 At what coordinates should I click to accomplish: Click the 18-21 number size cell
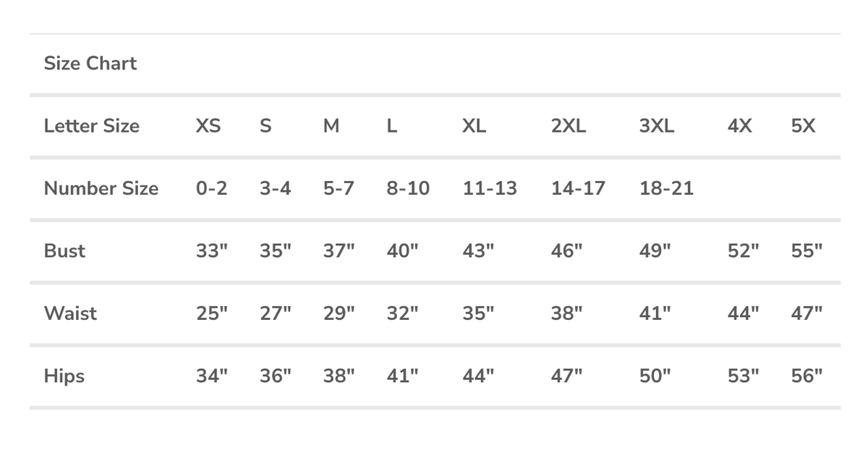666,189
